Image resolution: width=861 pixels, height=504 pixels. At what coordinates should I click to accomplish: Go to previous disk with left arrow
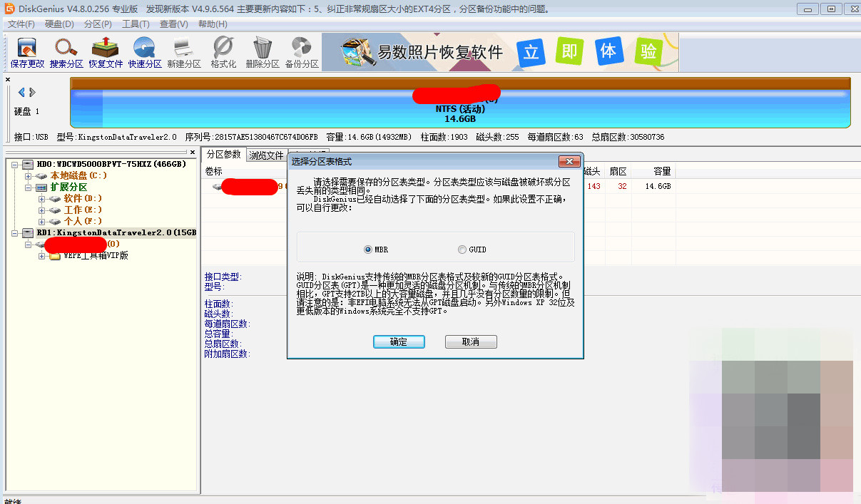[x=21, y=92]
